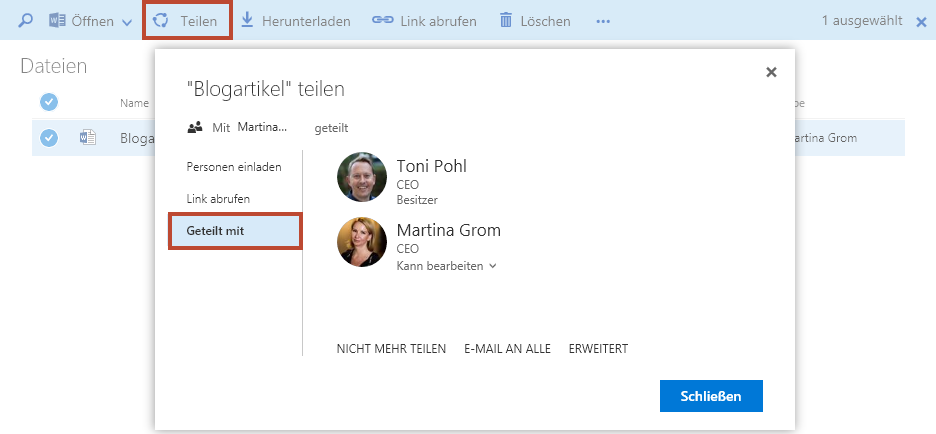
Task: Click the Löschen trash icon
Action: [x=506, y=21]
